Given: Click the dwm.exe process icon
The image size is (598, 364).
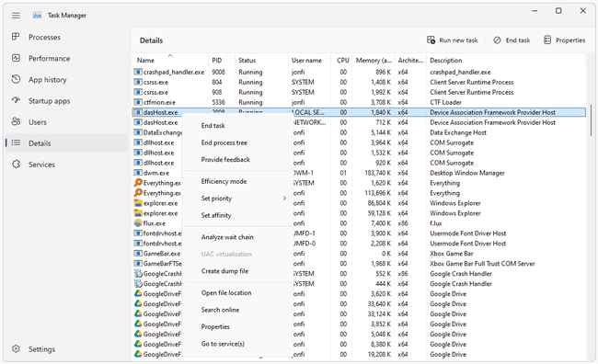Looking at the screenshot, I should click(138, 173).
